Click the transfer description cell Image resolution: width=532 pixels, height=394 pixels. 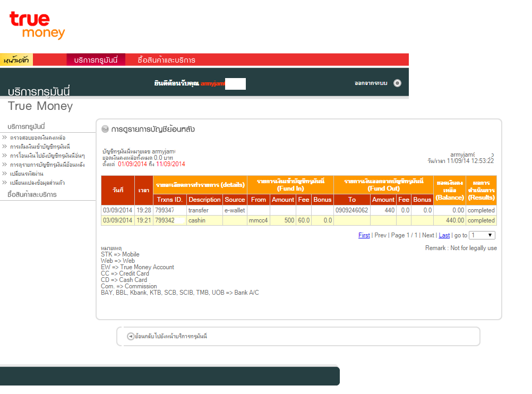204,210
